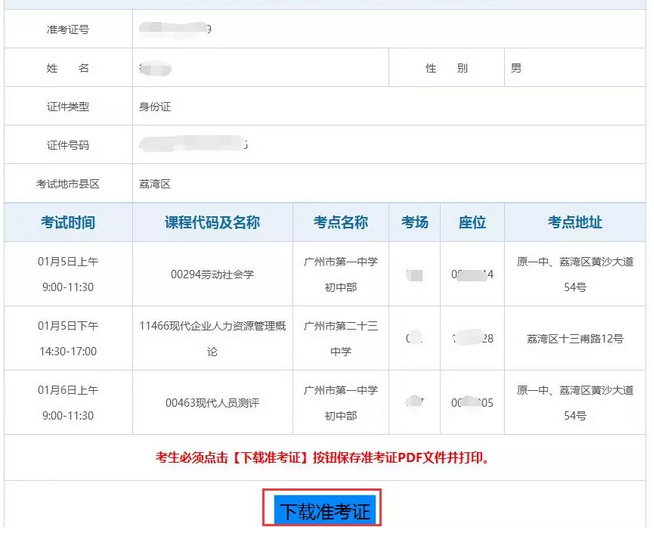Select the 考试时间 column header

68,222
